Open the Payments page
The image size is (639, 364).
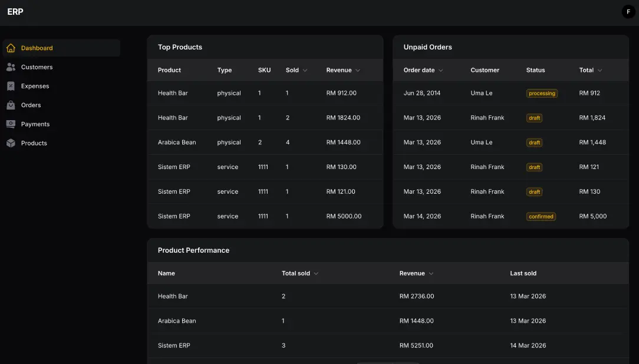61,124
